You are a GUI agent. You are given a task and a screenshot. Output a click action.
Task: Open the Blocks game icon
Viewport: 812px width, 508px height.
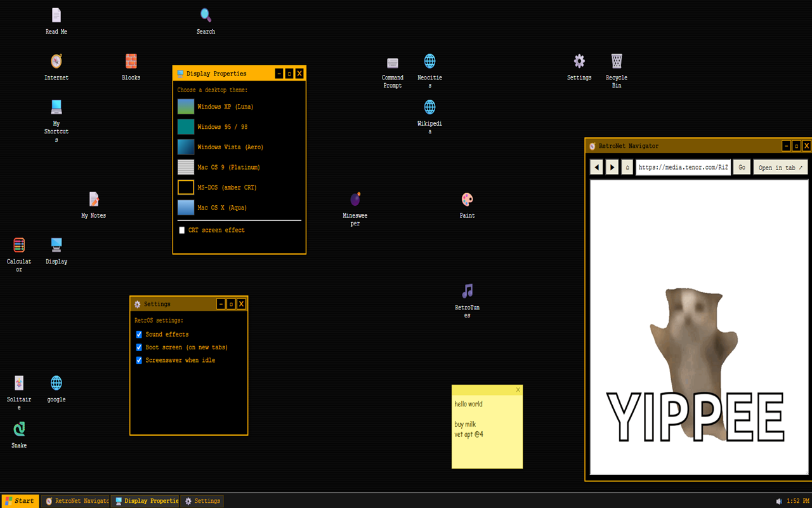pyautogui.click(x=131, y=67)
